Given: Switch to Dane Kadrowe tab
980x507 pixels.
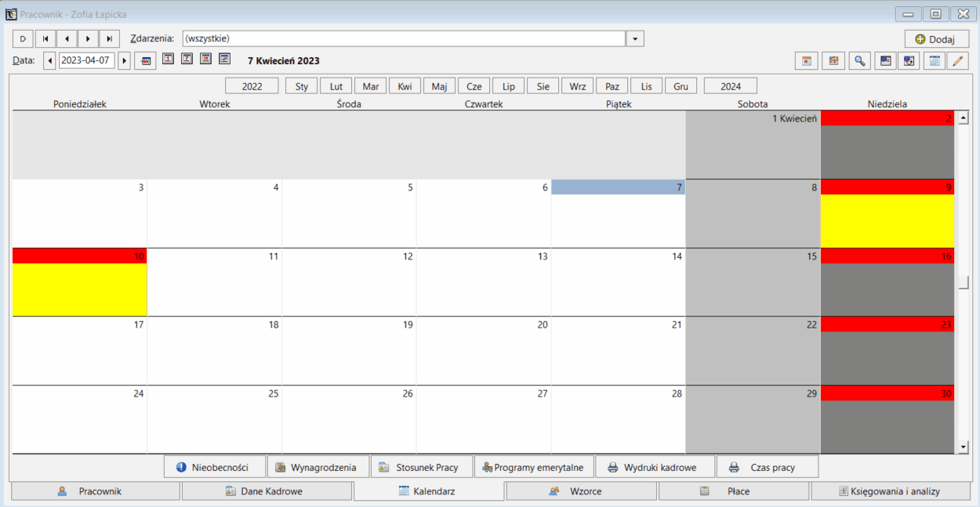Looking at the screenshot, I should (267, 491).
